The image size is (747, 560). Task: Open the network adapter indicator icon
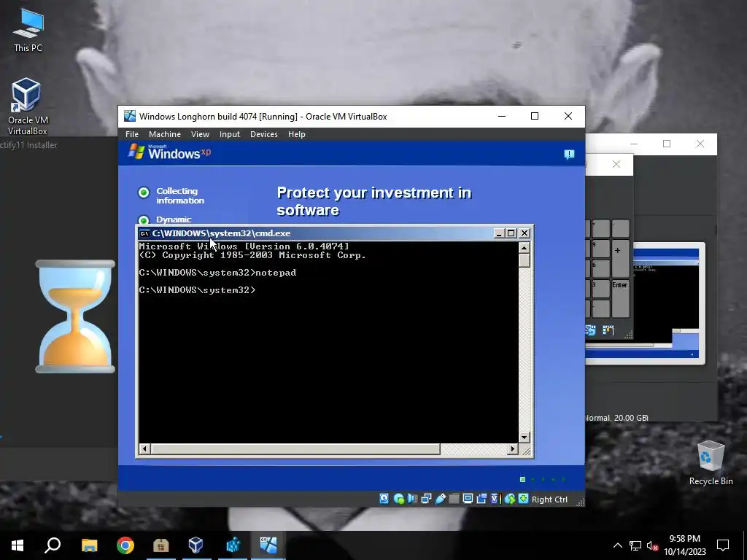(x=426, y=499)
